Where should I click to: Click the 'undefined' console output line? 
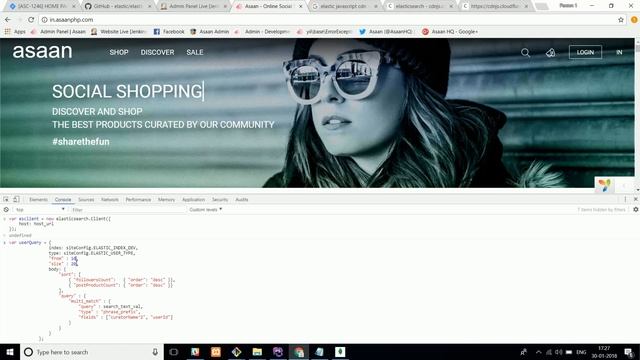click(20, 236)
